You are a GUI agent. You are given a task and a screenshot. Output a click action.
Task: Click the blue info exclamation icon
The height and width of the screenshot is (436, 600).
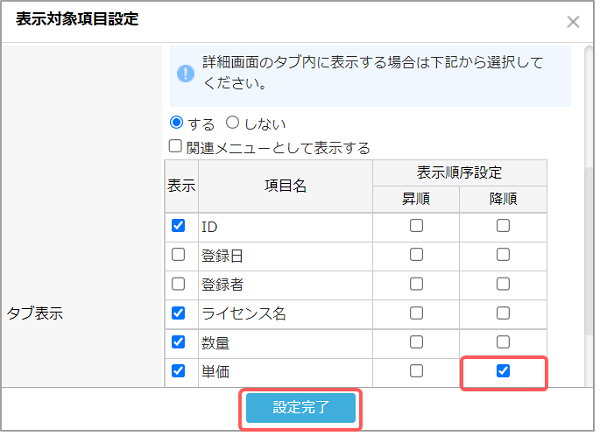pyautogui.click(x=186, y=73)
